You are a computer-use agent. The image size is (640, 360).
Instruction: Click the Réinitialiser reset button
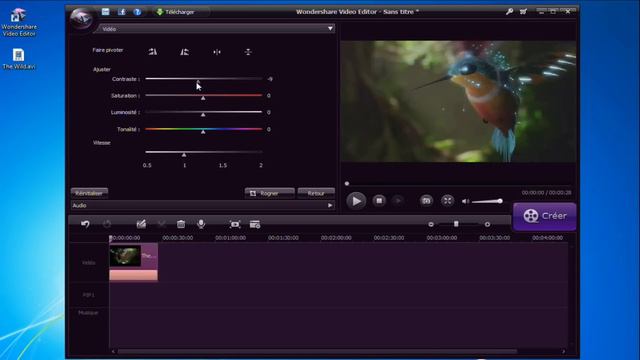click(x=89, y=193)
